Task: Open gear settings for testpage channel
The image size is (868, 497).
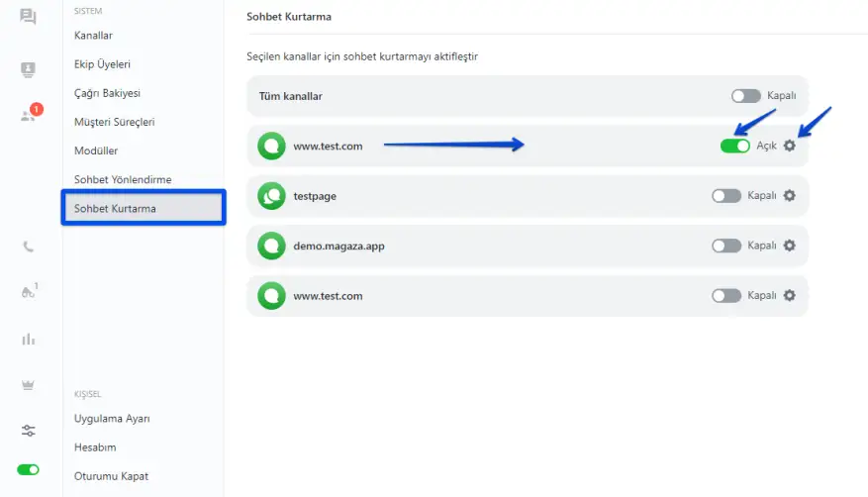Action: (789, 196)
